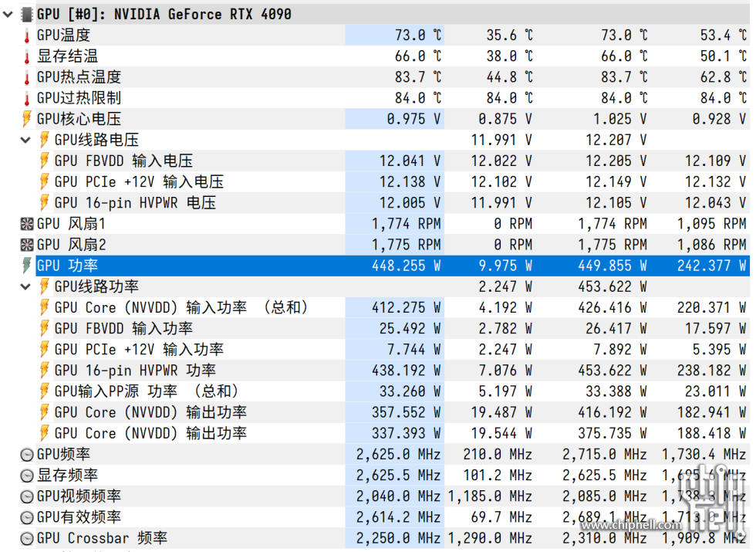Select the GPU有效频率 row label
Screen dimensions: 756x552
[x=79, y=517]
